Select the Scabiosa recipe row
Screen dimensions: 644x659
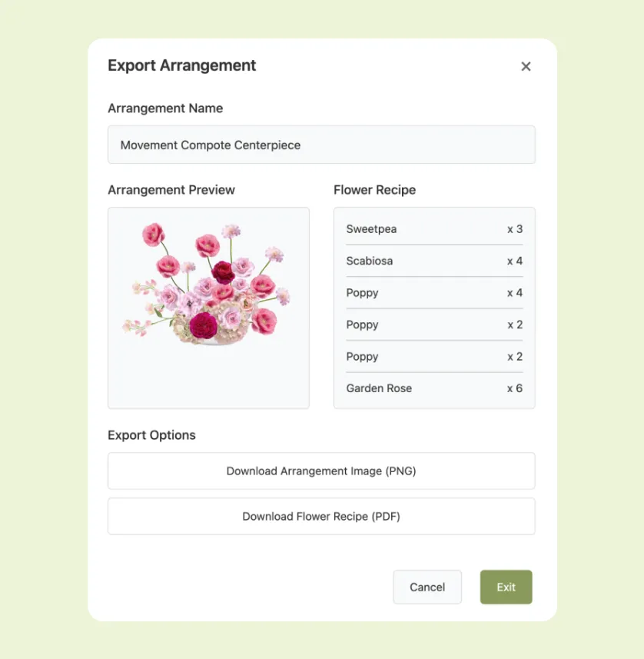(x=434, y=261)
